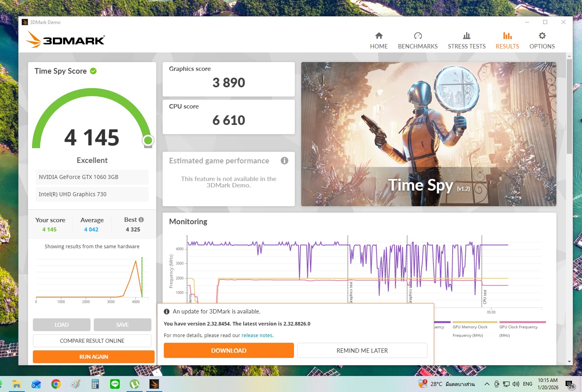The height and width of the screenshot is (392, 582).
Task: Click the volume speaker icon in system tray
Action: point(516,384)
